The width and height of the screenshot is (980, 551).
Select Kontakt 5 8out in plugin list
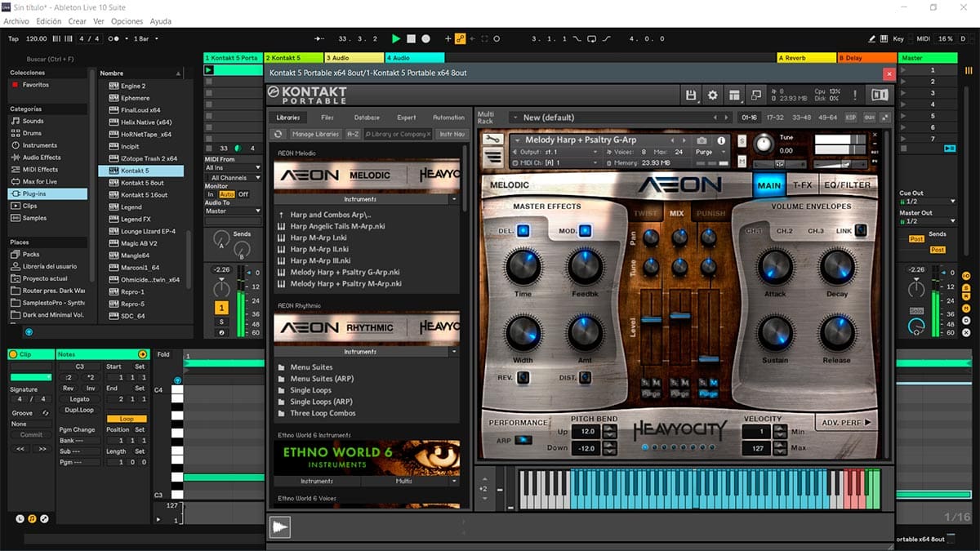click(x=141, y=183)
